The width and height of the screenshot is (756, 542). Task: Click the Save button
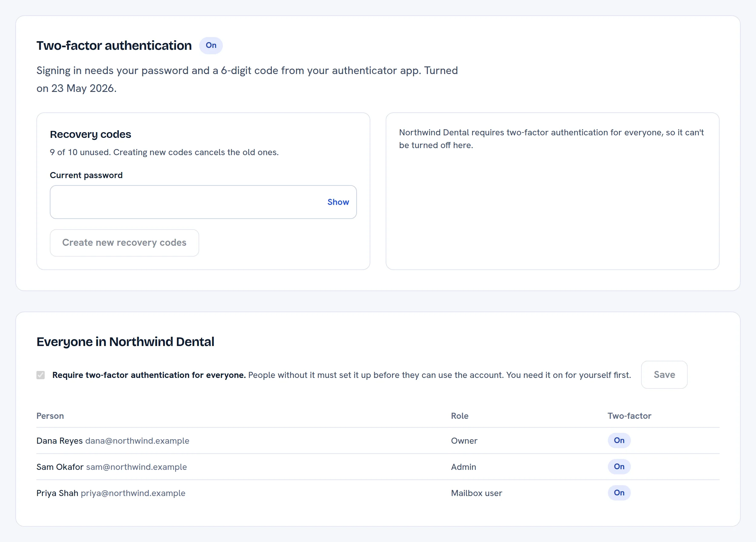pyautogui.click(x=664, y=375)
